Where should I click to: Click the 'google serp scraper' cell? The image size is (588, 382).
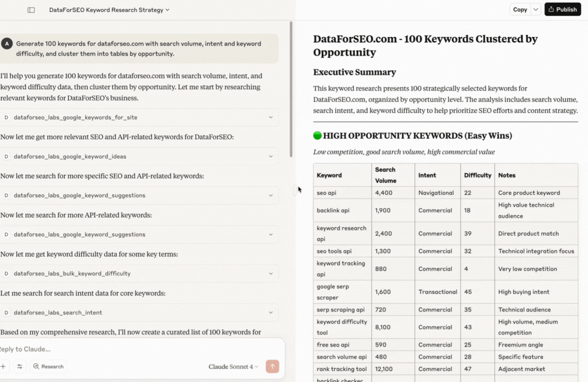click(342, 292)
